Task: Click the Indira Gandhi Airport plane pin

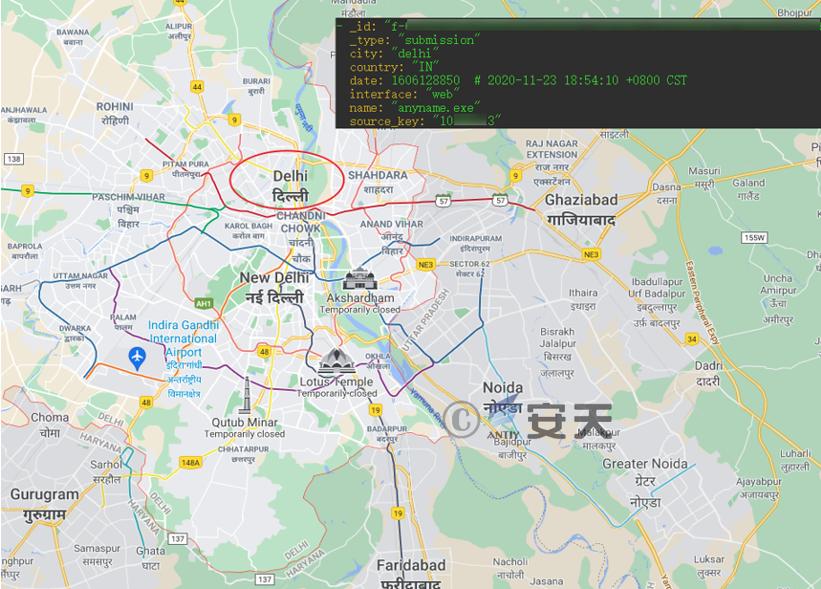Action: click(137, 359)
